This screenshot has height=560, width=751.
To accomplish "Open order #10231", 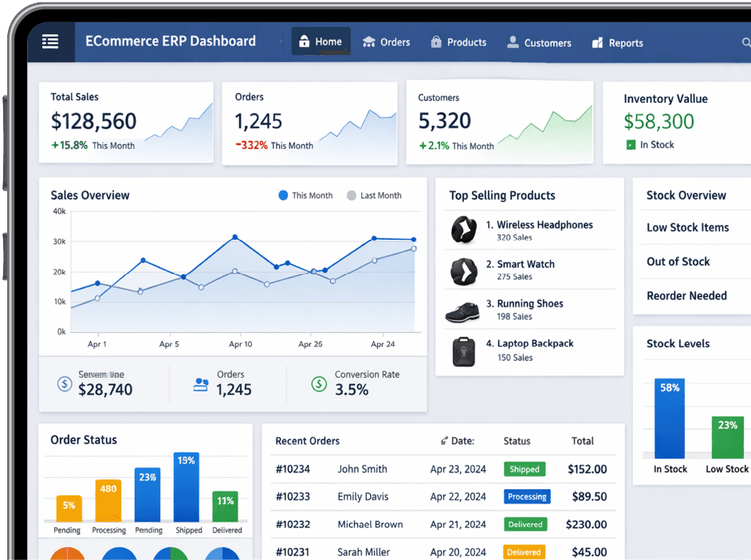I will pyautogui.click(x=293, y=552).
